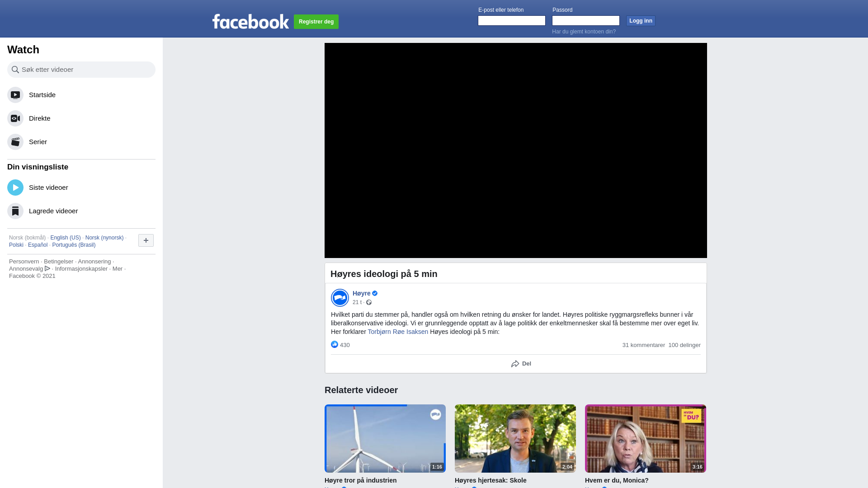Expand the Mer footer menu
The width and height of the screenshot is (868, 488).
(118, 269)
